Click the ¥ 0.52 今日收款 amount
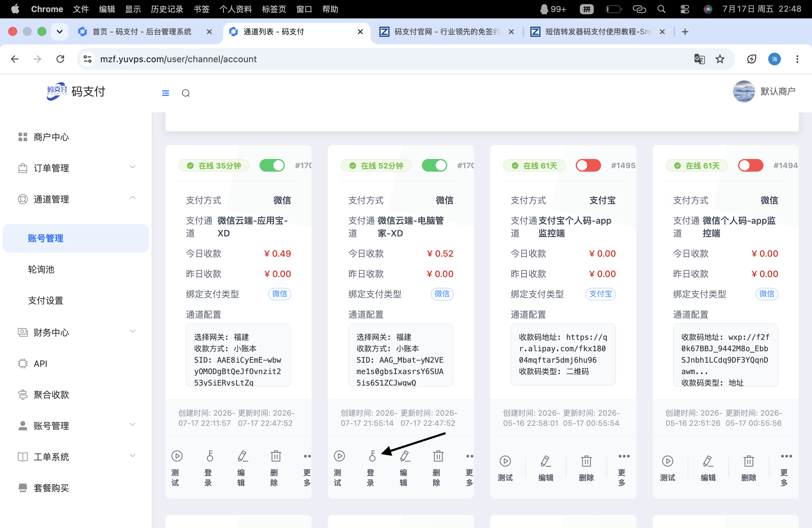 [x=440, y=253]
